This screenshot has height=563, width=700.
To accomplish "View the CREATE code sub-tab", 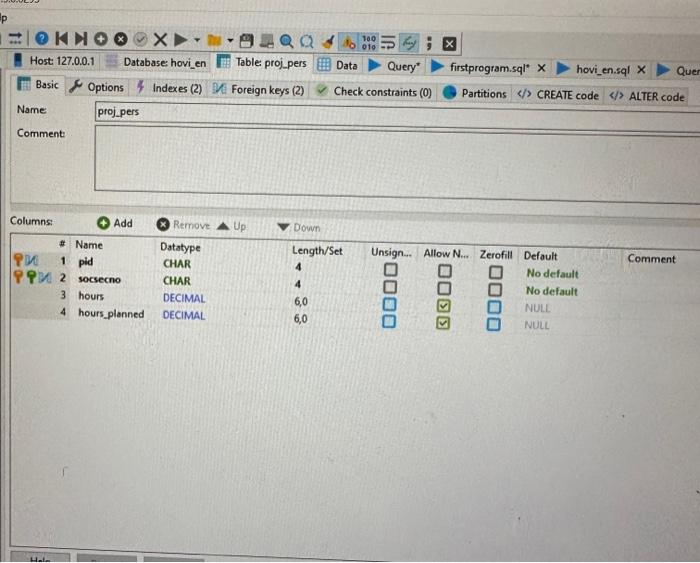I will pos(558,95).
